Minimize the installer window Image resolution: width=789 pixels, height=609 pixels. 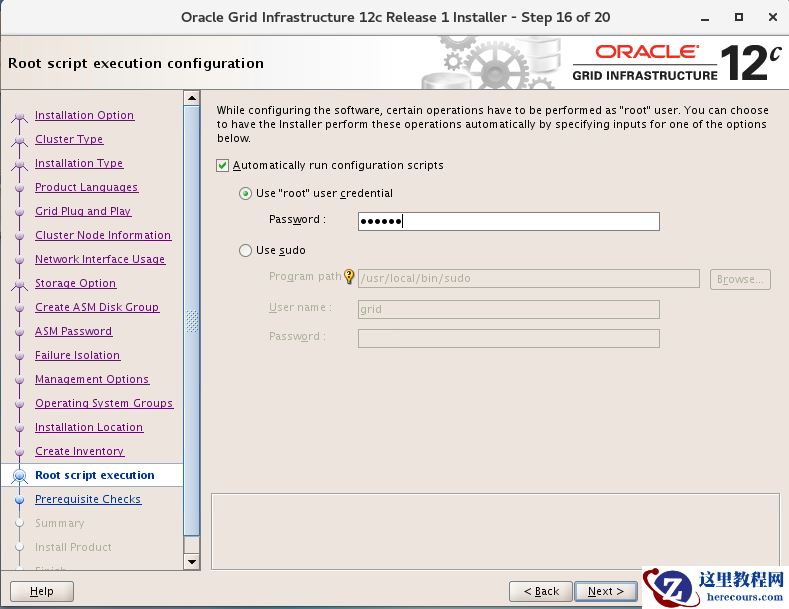click(705, 18)
